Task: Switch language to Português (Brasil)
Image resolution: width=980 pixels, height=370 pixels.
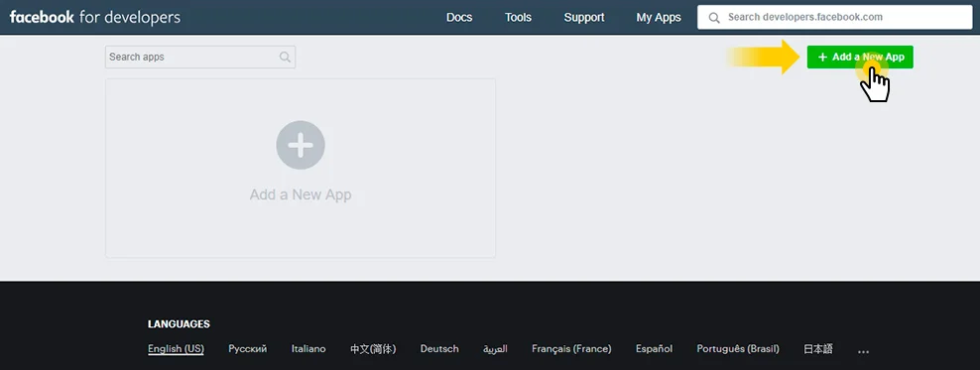Action: (x=738, y=349)
